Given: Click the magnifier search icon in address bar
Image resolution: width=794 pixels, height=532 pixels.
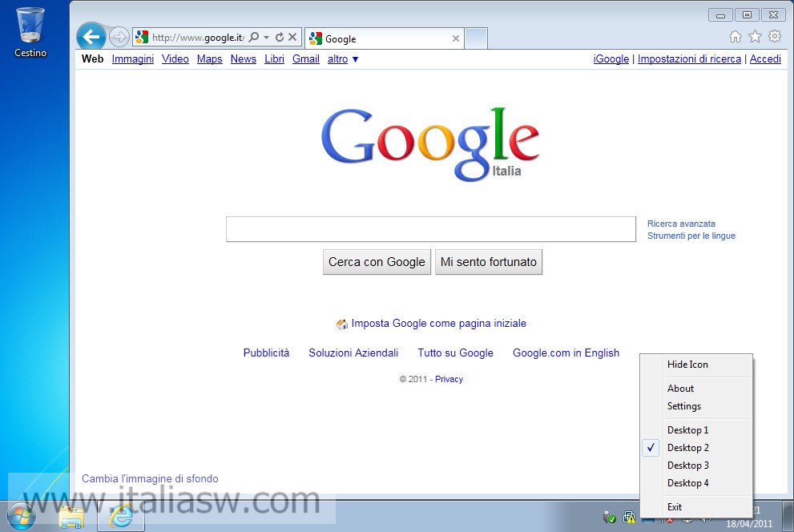Looking at the screenshot, I should (x=254, y=37).
